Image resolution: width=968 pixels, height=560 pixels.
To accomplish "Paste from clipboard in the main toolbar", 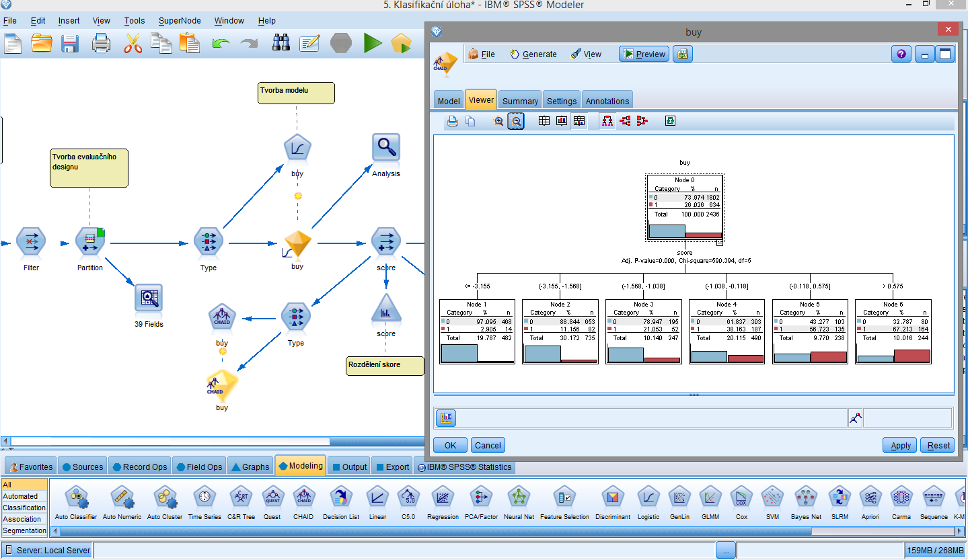I will (x=189, y=44).
